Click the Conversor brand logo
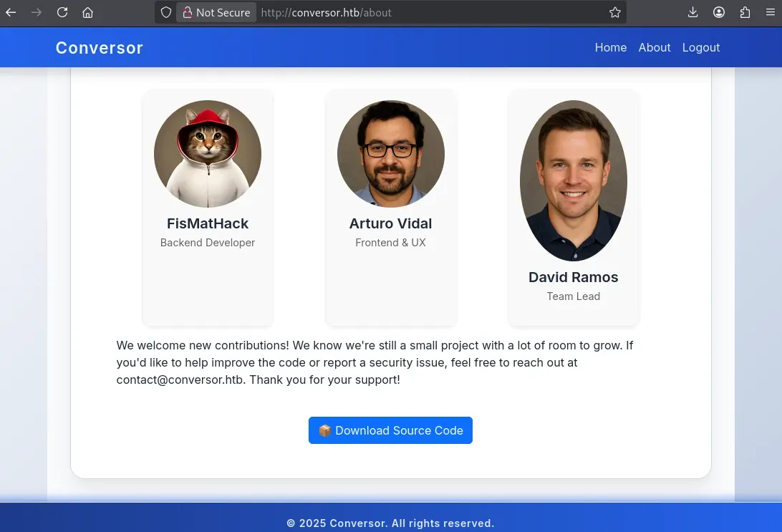The height and width of the screenshot is (532, 782). coord(100,48)
